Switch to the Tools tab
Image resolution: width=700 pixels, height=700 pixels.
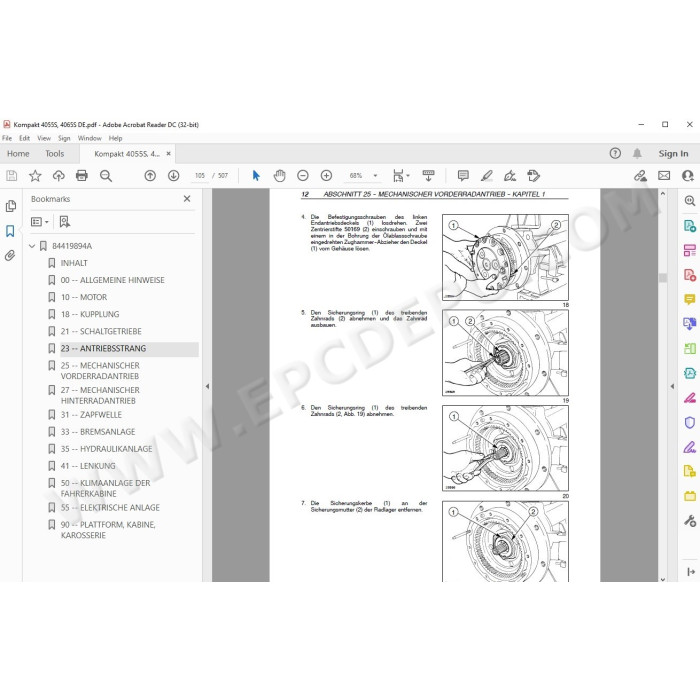coord(54,154)
